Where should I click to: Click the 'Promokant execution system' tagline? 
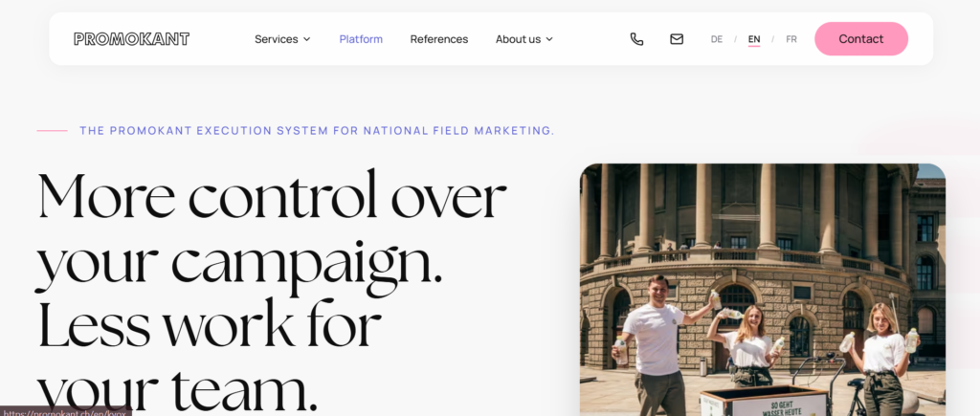click(317, 131)
